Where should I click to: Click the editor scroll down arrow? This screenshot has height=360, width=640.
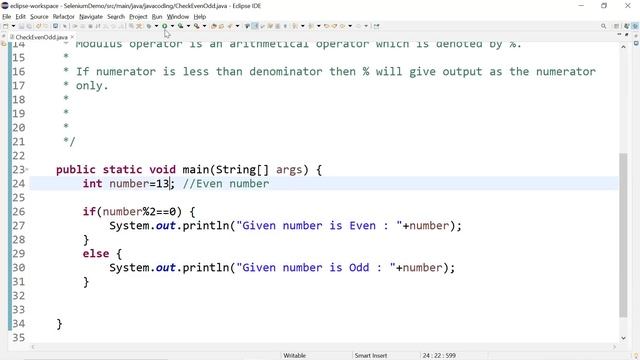pyautogui.click(x=623, y=338)
